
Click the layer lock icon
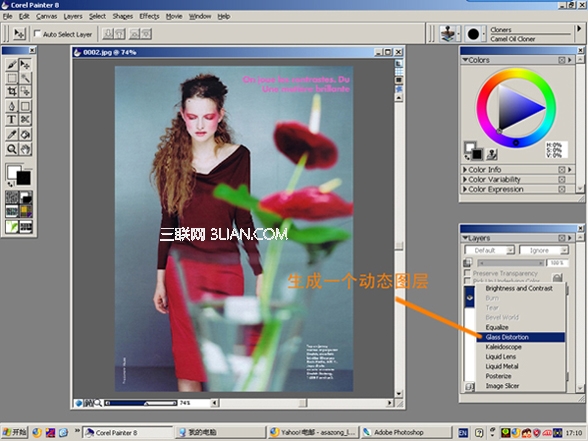558,277
